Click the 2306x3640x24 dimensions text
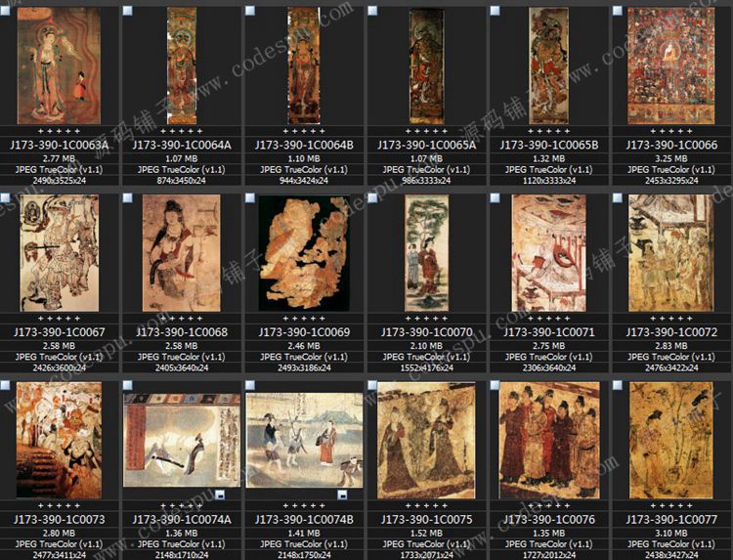The width and height of the screenshot is (733, 560). (549, 367)
